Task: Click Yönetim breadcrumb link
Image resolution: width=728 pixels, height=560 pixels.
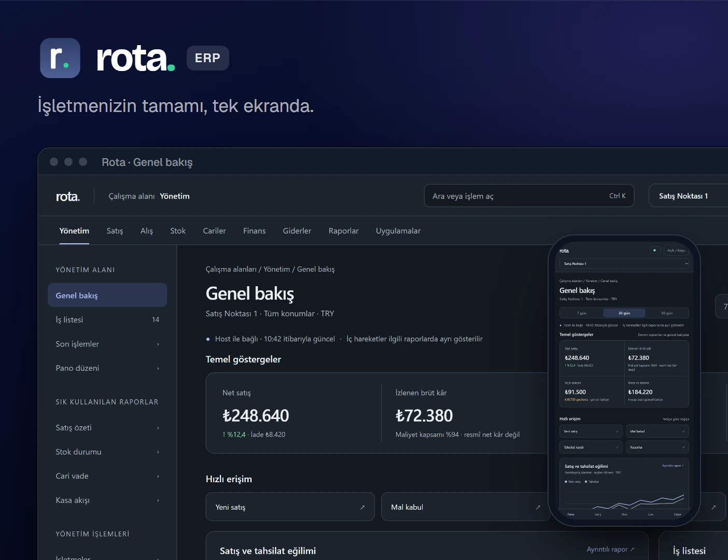Action: [x=277, y=269]
